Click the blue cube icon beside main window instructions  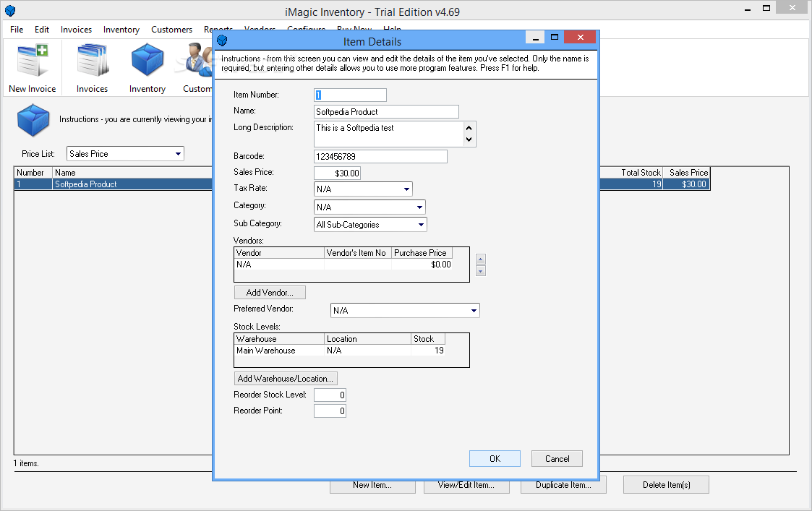(33, 119)
